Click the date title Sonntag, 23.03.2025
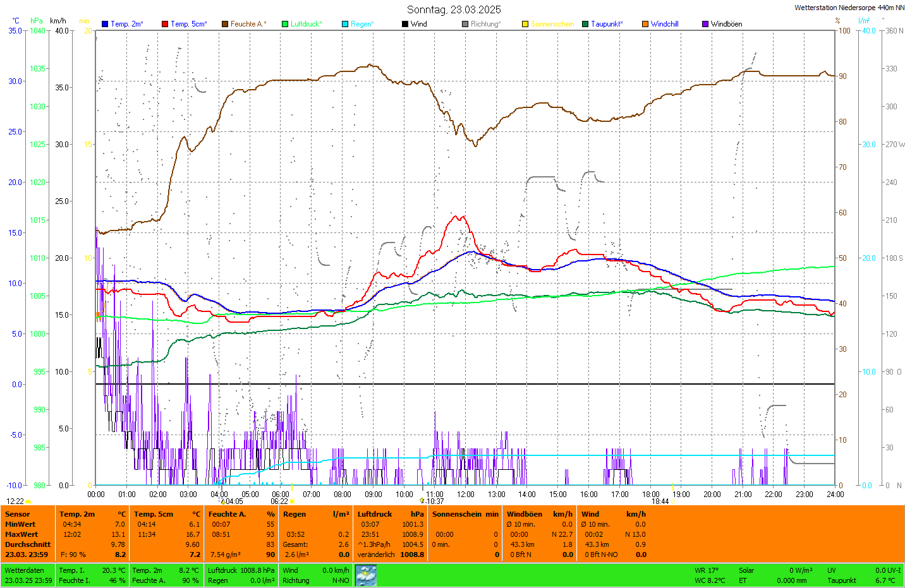The height and width of the screenshot is (588, 905). [x=454, y=9]
